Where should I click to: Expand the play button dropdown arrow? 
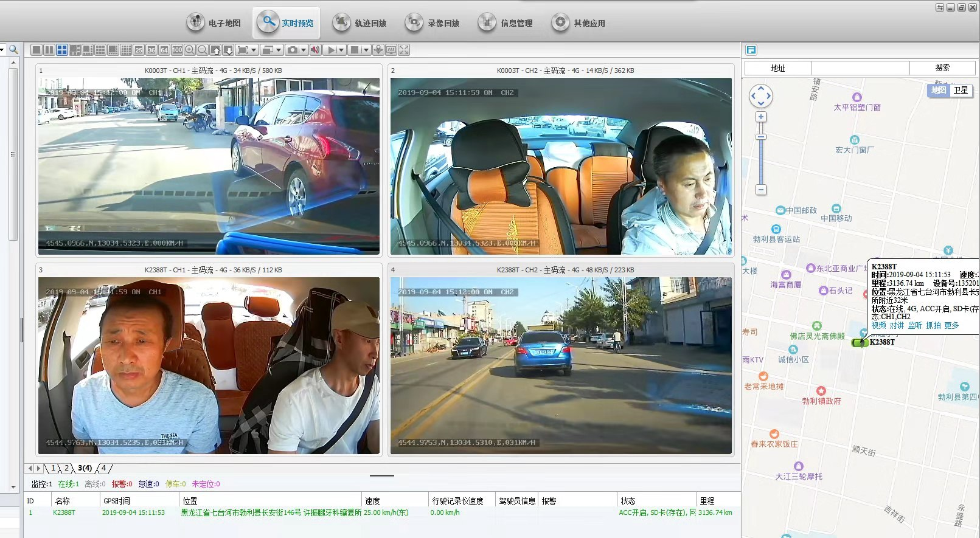click(341, 50)
